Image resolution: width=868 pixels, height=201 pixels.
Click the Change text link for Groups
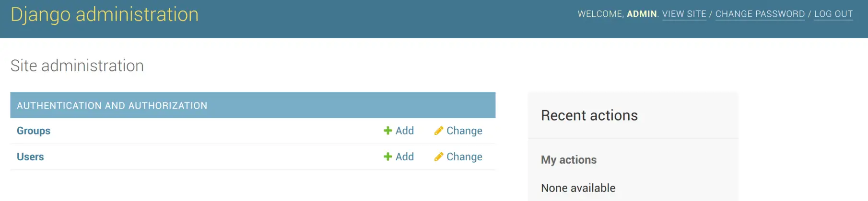464,131
